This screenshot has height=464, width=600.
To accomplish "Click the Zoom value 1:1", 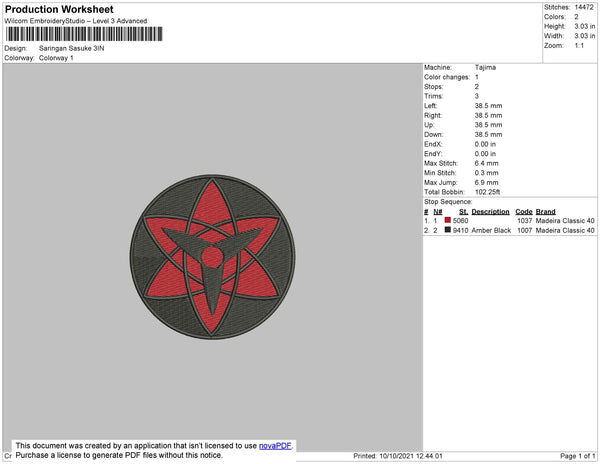I will 579,46.
